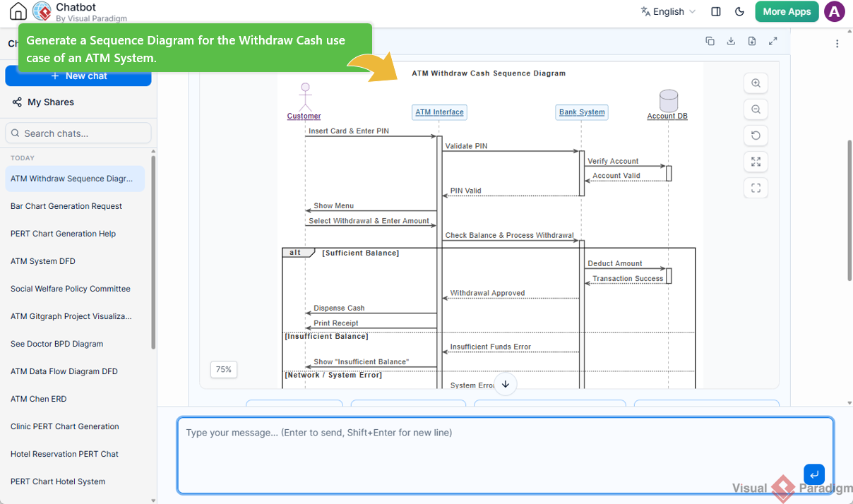Click the "Show Menu" message label
The image size is (853, 504).
(x=334, y=206)
